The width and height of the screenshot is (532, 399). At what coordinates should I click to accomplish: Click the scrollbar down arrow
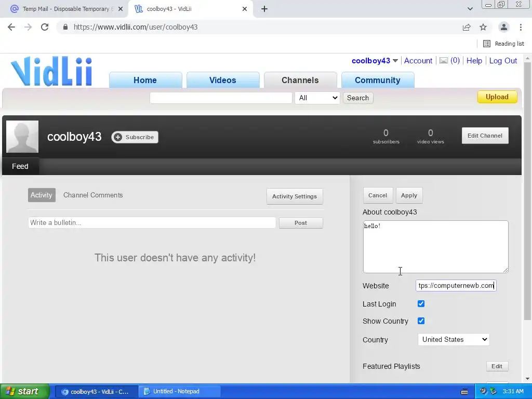[527, 379]
